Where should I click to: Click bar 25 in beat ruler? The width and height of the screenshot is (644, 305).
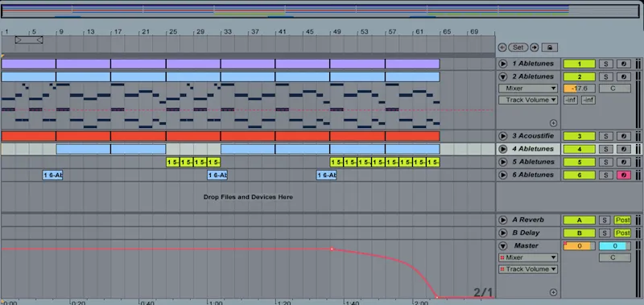tap(173, 31)
